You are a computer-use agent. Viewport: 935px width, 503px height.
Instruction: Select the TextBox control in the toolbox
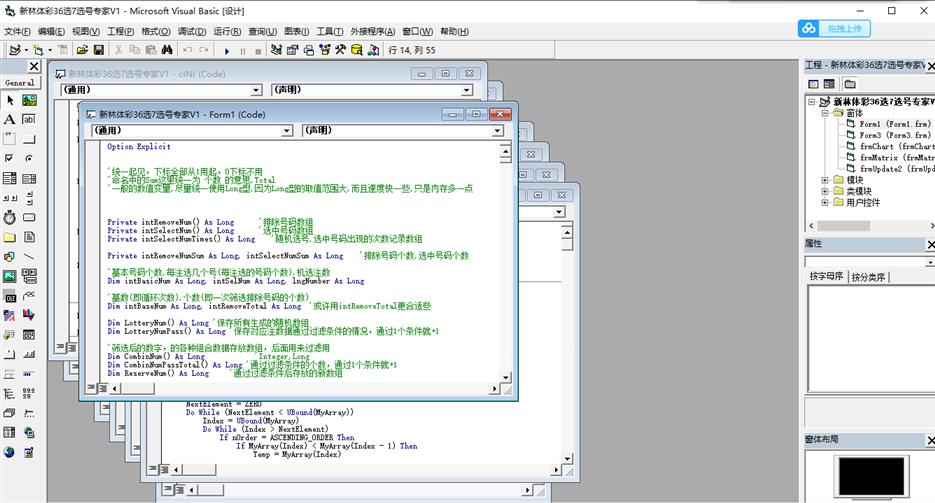[29, 119]
